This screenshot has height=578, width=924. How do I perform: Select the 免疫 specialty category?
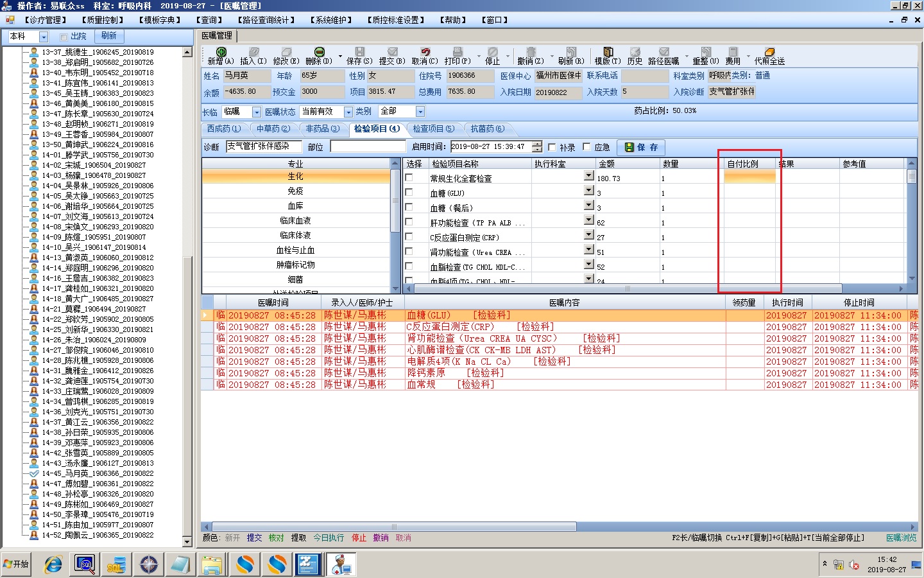295,191
